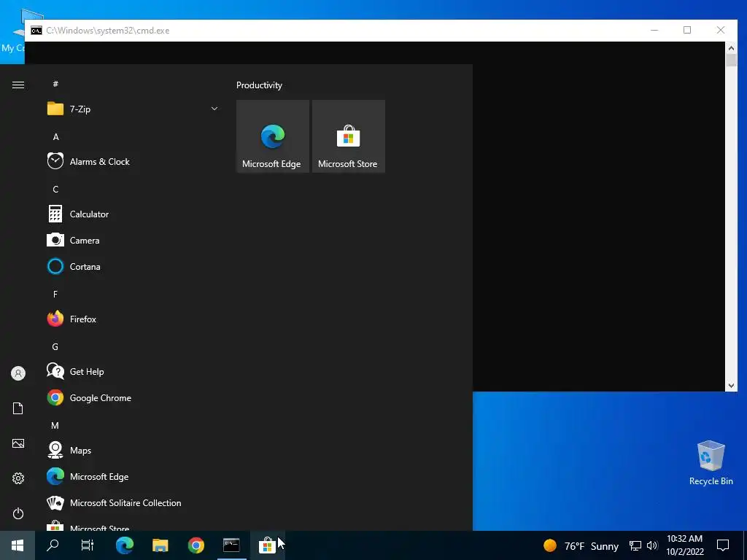This screenshot has height=560, width=747.
Task: Open Microsoft Edge in the app list
Action: click(133, 477)
